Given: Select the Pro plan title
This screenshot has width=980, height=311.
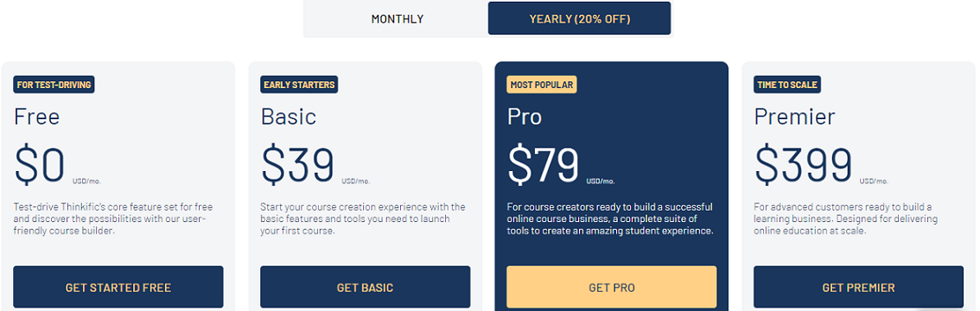Looking at the screenshot, I should click(525, 117).
